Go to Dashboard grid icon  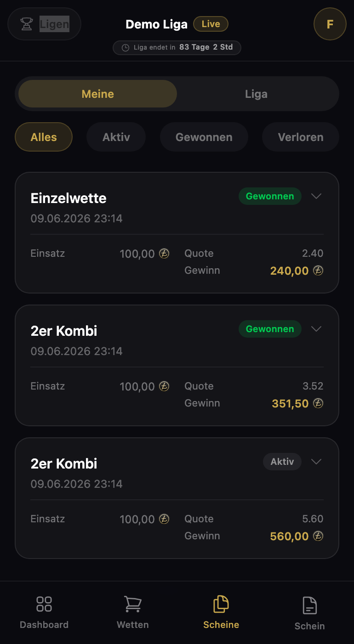(x=44, y=604)
